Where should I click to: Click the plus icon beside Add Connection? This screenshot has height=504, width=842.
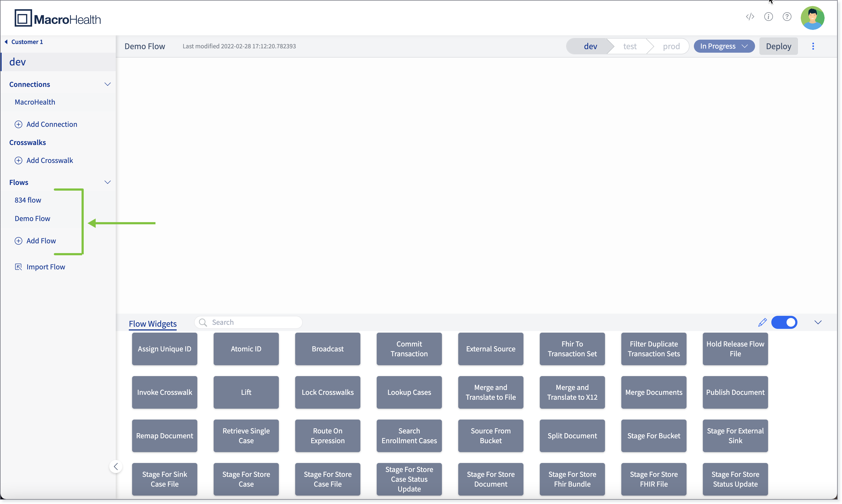[18, 124]
